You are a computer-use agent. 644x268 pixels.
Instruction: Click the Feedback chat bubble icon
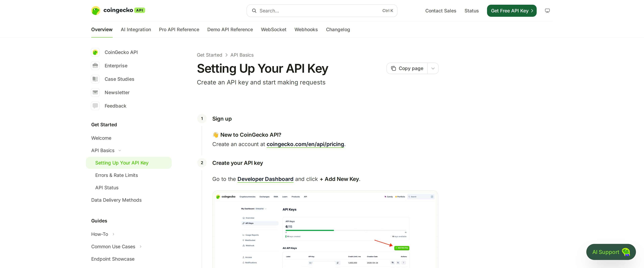tap(95, 106)
